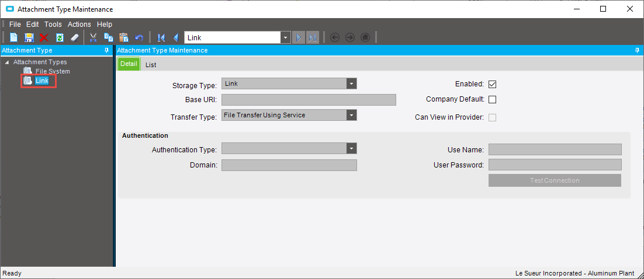Open the Tools menu
This screenshot has height=279, width=644.
(53, 25)
